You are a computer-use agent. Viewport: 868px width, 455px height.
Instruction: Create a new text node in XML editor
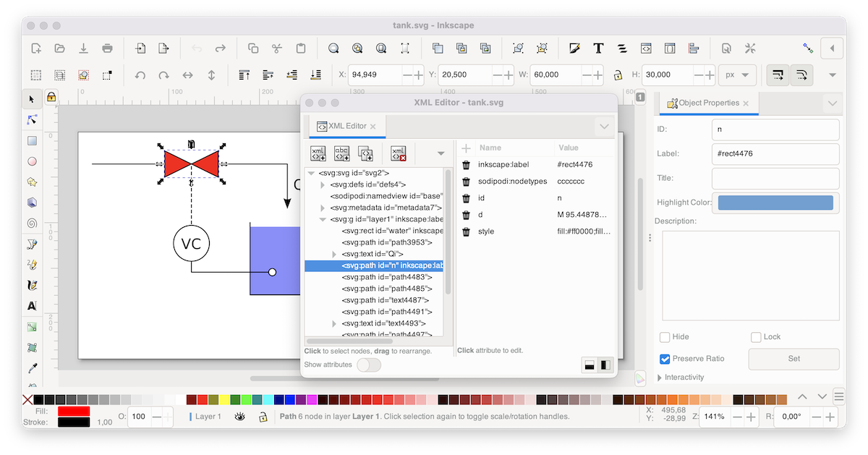click(341, 153)
